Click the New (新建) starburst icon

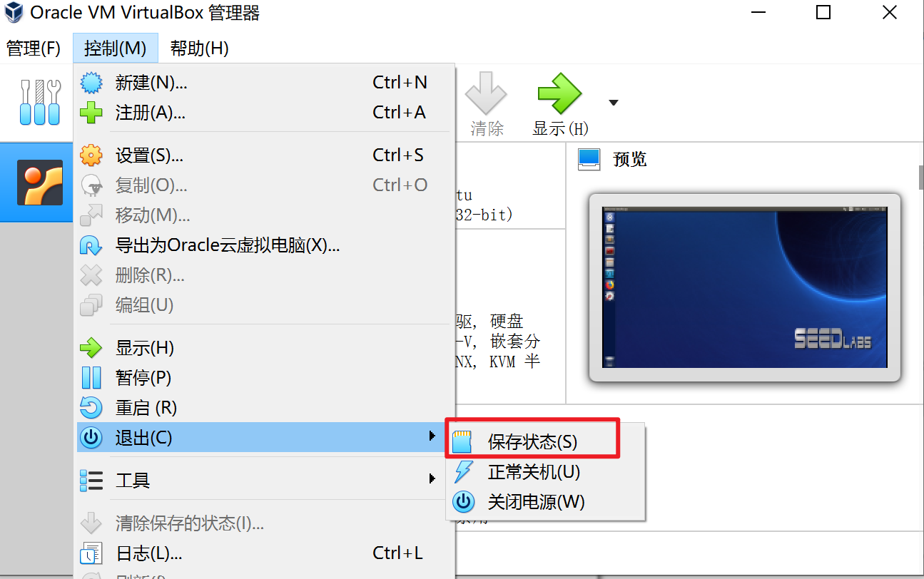point(91,83)
